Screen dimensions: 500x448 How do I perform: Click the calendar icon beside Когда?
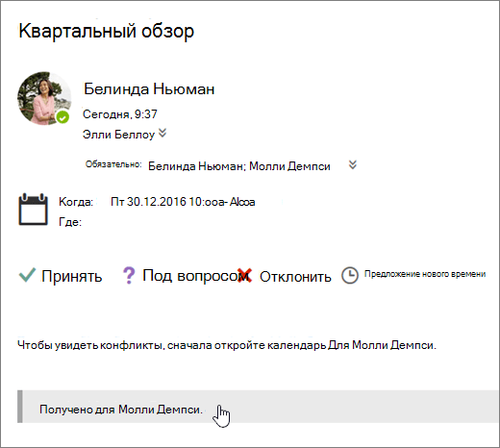pos(33,210)
